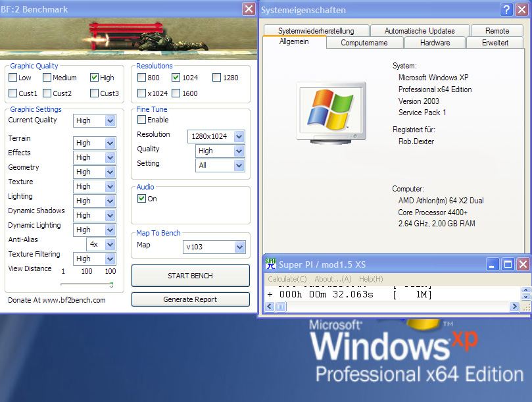The height and width of the screenshot is (402, 532).
Task: Click Donate At www.bf2bench.com text
Action: click(57, 300)
